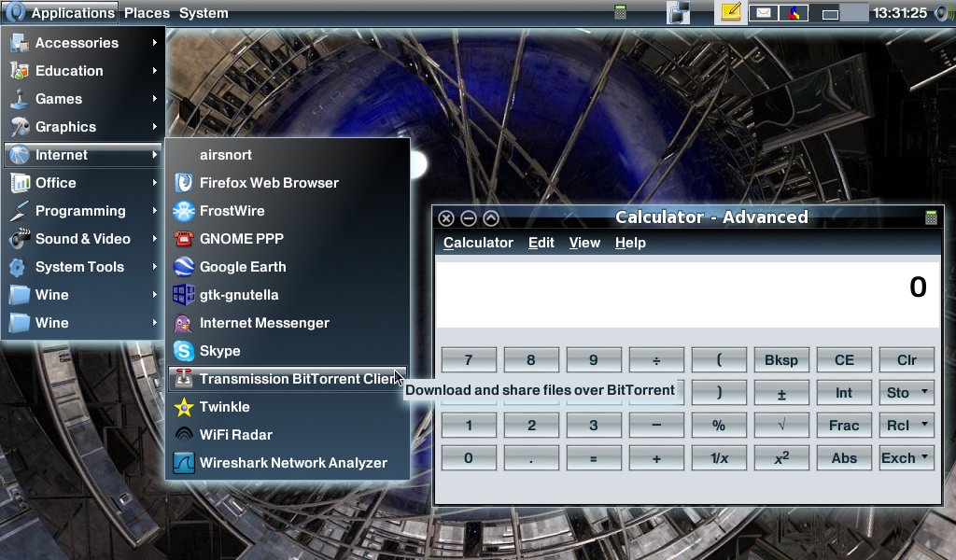Click the Internet Messenger pidgin icon
This screenshot has height=560, width=956.
pyautogui.click(x=184, y=323)
